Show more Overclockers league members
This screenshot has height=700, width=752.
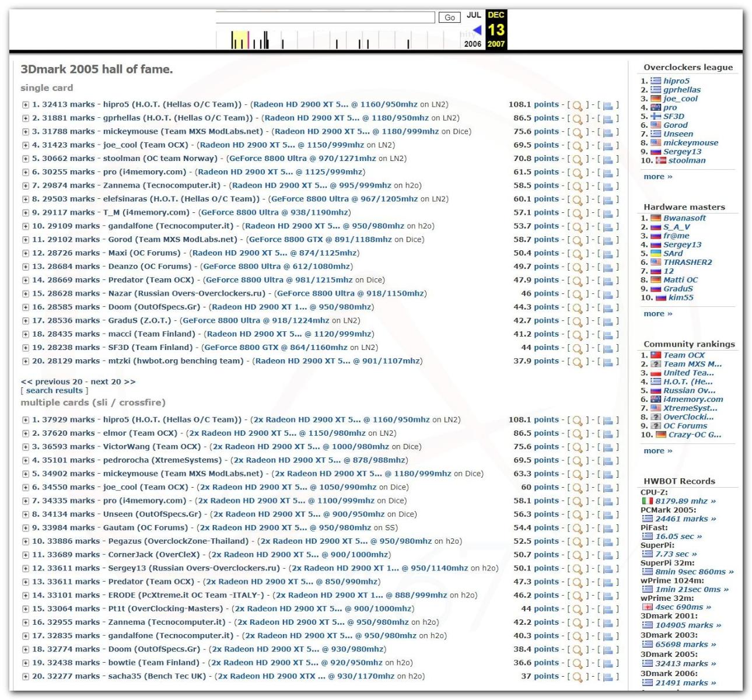[657, 176]
